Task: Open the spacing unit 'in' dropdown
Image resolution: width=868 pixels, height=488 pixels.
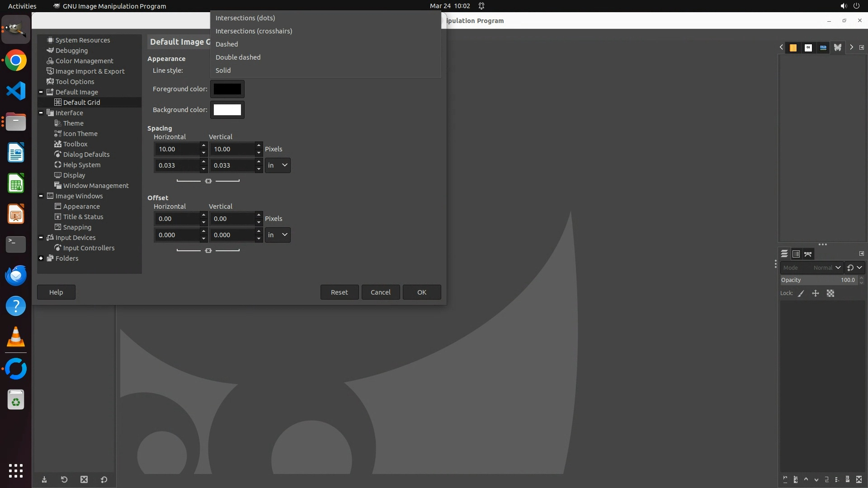Action: tap(278, 165)
